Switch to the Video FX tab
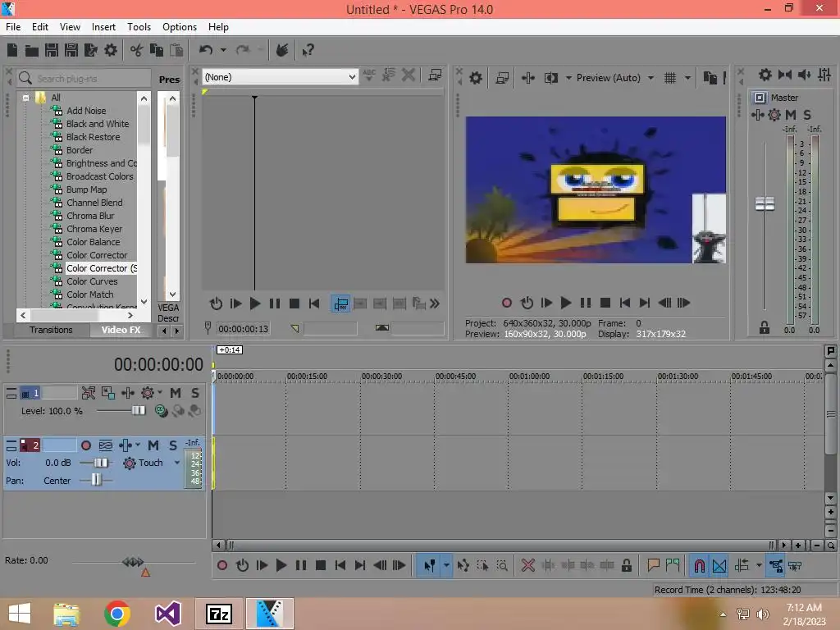Screen dimensions: 840x630 (x=121, y=330)
